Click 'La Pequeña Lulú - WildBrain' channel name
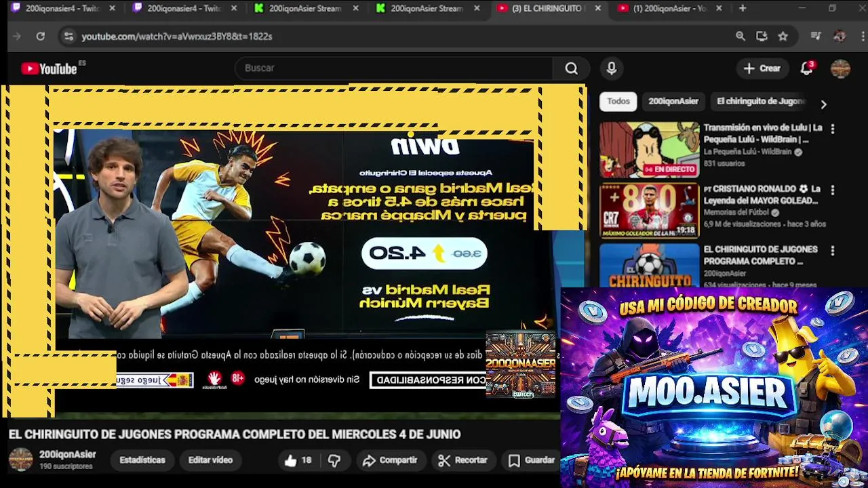Screen dimensions: 868x488 [x=747, y=152]
